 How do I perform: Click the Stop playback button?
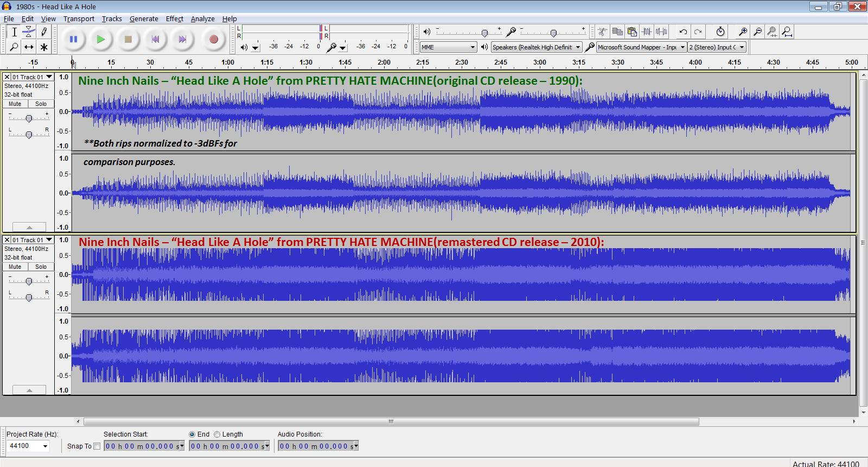click(128, 39)
